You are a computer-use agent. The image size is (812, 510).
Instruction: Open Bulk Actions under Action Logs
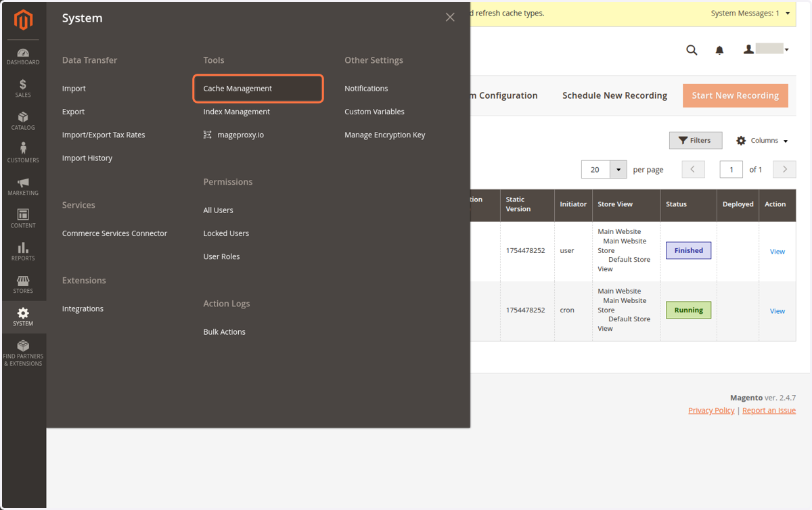click(x=224, y=331)
